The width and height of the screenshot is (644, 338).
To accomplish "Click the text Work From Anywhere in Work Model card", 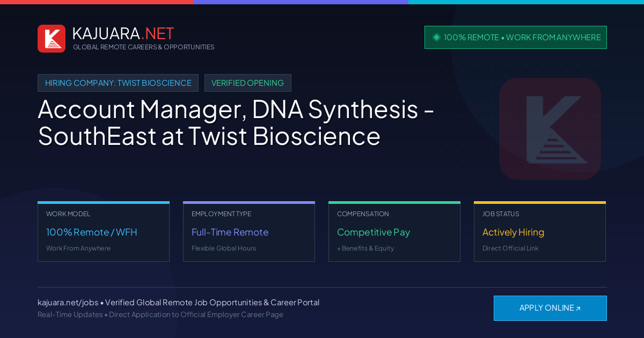I will click(x=78, y=248).
